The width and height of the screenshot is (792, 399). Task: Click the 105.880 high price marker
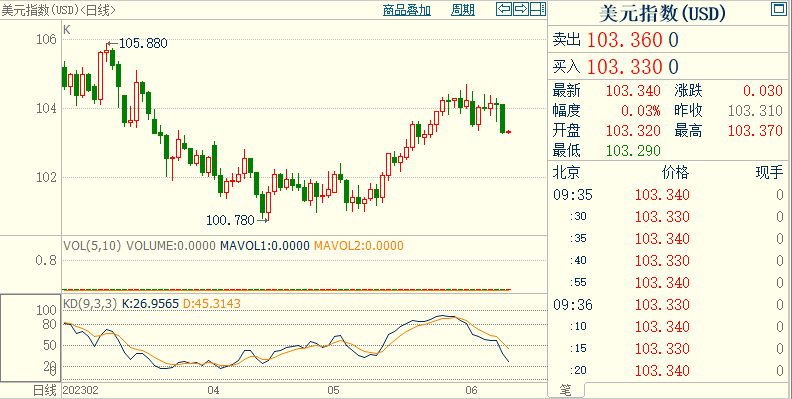pos(143,44)
